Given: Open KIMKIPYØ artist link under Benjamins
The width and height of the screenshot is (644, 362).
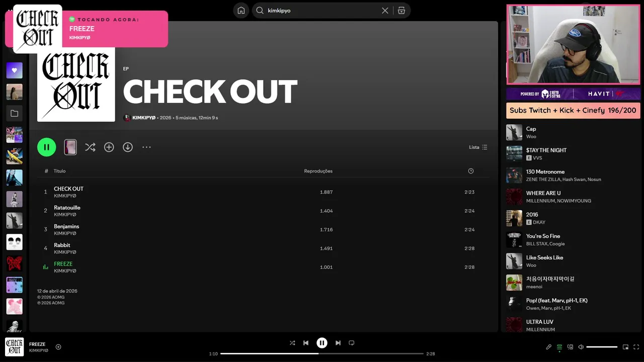Looking at the screenshot, I should pyautogui.click(x=65, y=233).
